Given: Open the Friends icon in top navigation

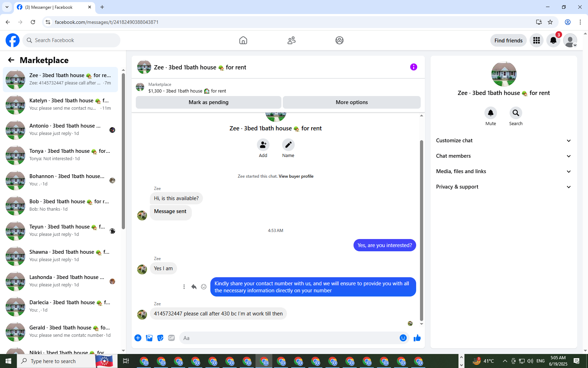Looking at the screenshot, I should tap(292, 40).
